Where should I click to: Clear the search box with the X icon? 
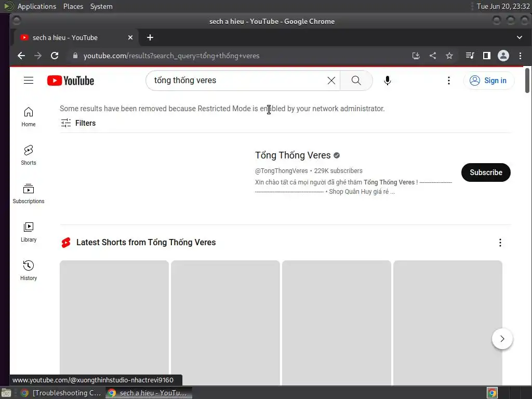click(x=331, y=81)
